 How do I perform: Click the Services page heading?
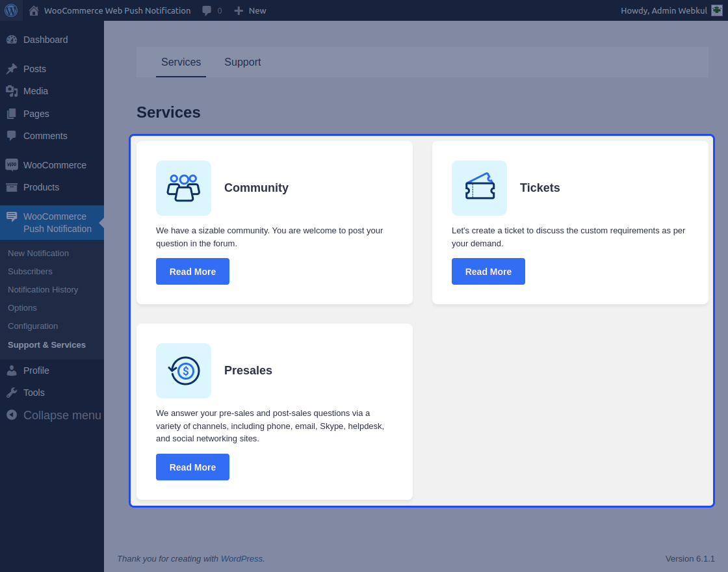coord(168,112)
